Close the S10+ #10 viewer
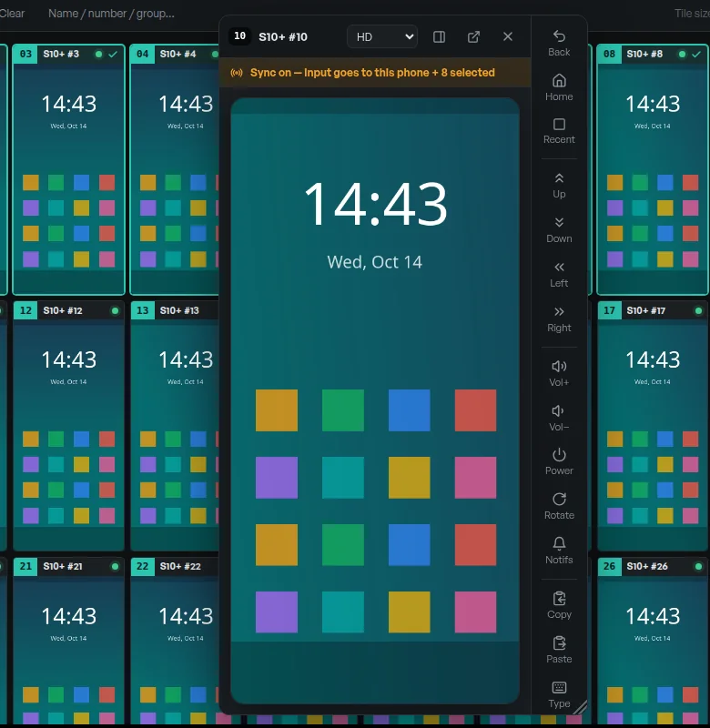Screen dimensions: 710x728 click(508, 36)
